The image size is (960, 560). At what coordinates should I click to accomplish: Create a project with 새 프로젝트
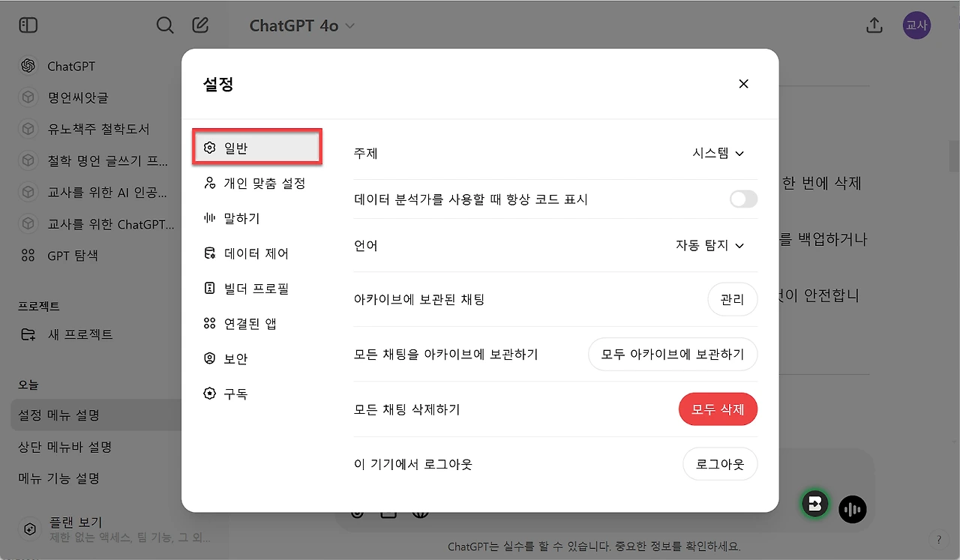click(x=96, y=334)
